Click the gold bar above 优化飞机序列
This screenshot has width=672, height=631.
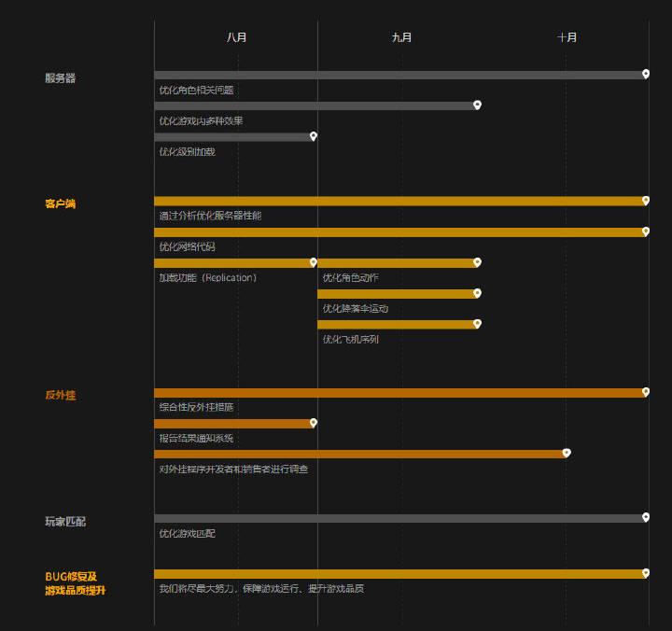[x=398, y=325]
